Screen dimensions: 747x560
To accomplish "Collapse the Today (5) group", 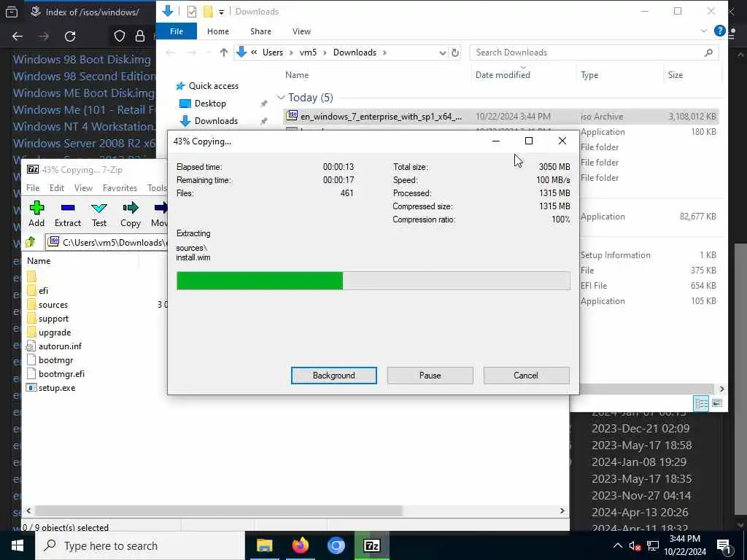I will (x=281, y=98).
